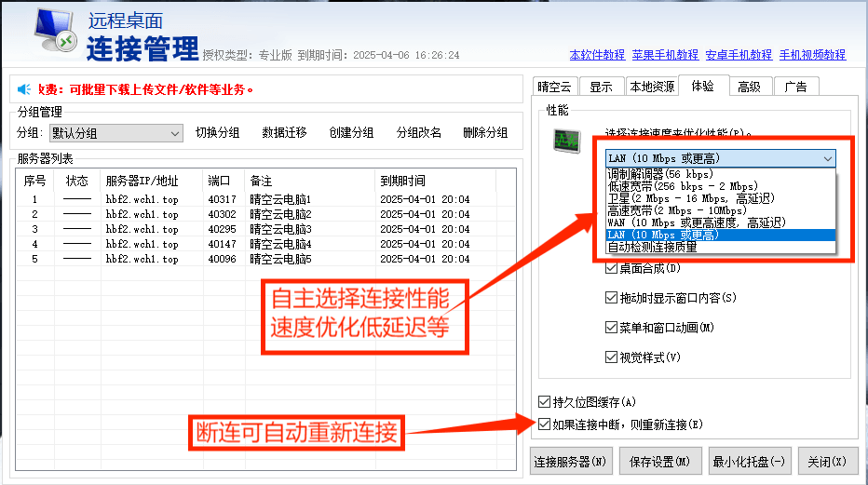Disable 拖动时显示窗口内容(S) option
The image size is (868, 485).
pos(611,299)
